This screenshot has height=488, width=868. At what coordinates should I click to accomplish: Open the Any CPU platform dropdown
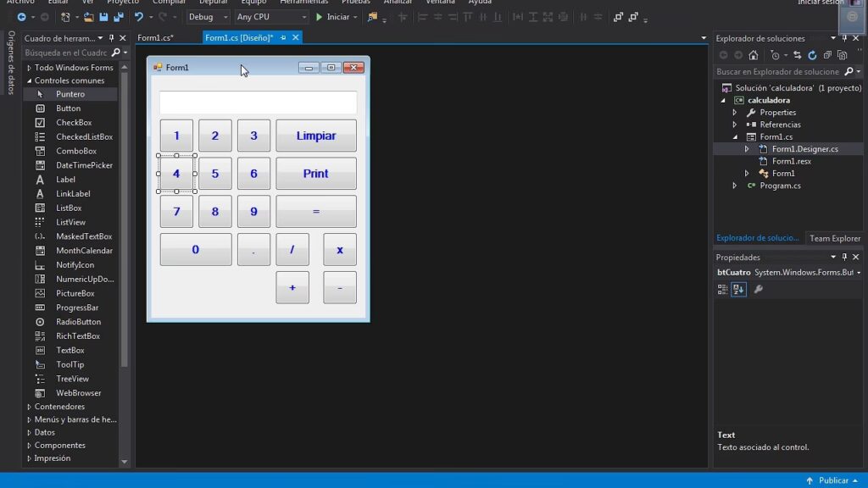tap(271, 17)
